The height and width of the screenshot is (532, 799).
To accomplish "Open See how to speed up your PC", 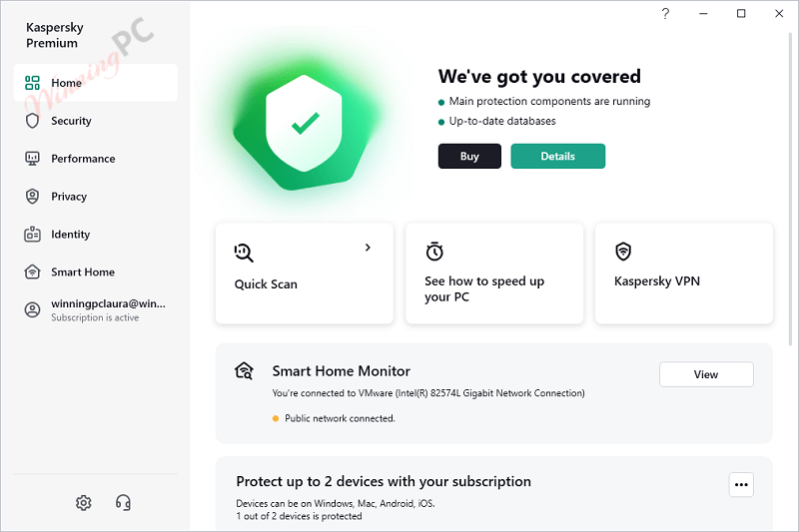I will (x=494, y=273).
